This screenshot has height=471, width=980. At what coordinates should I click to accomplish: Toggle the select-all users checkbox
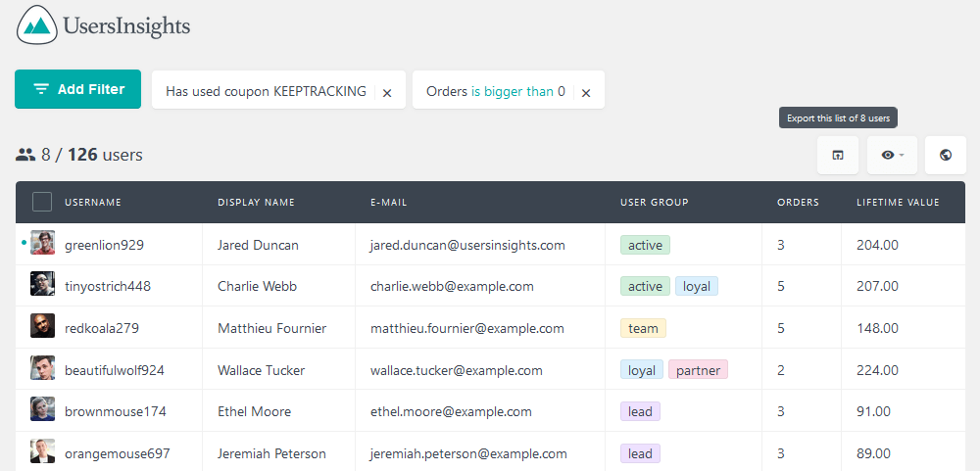pos(42,202)
